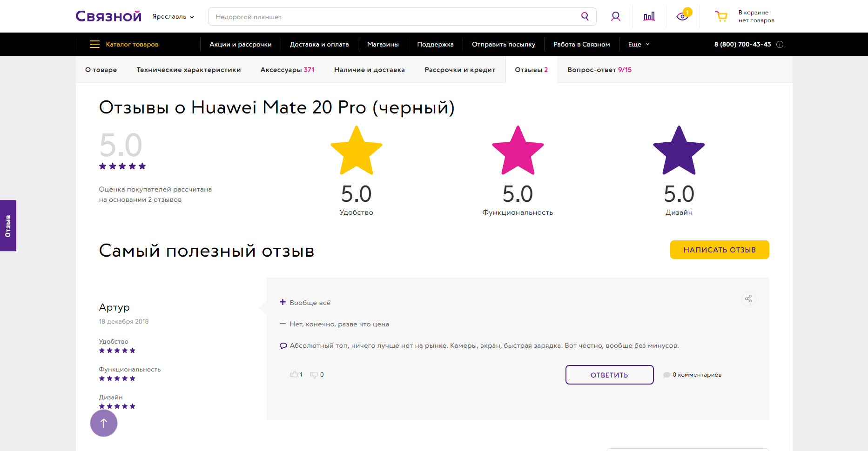
Task: Open recently viewed eye icon
Action: click(x=682, y=17)
